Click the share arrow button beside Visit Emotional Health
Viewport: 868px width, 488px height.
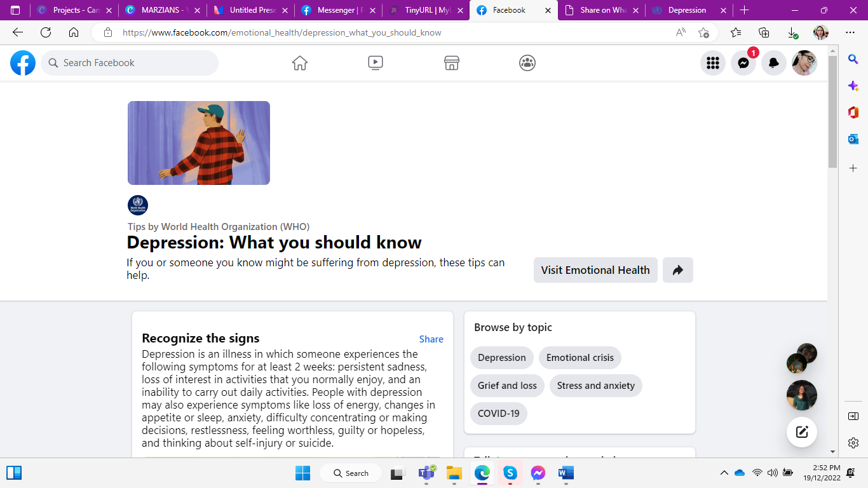tap(678, 270)
